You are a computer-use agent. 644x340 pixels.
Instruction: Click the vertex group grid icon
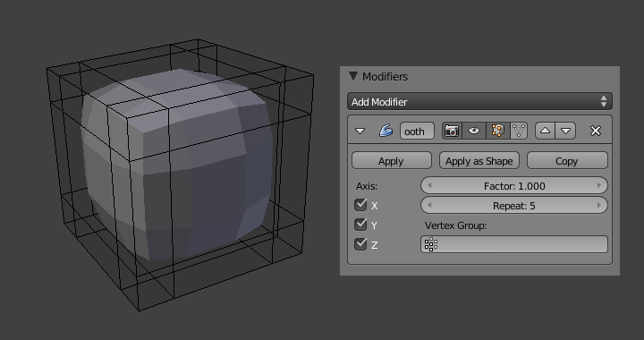pos(430,244)
